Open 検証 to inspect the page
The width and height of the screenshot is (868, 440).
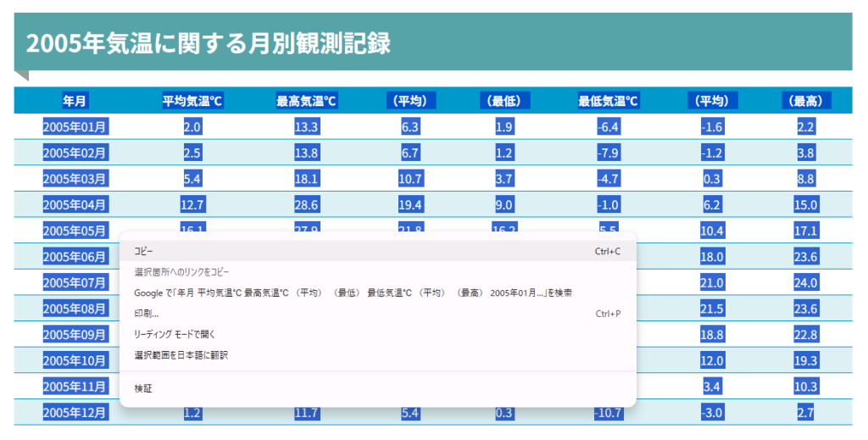pos(143,388)
